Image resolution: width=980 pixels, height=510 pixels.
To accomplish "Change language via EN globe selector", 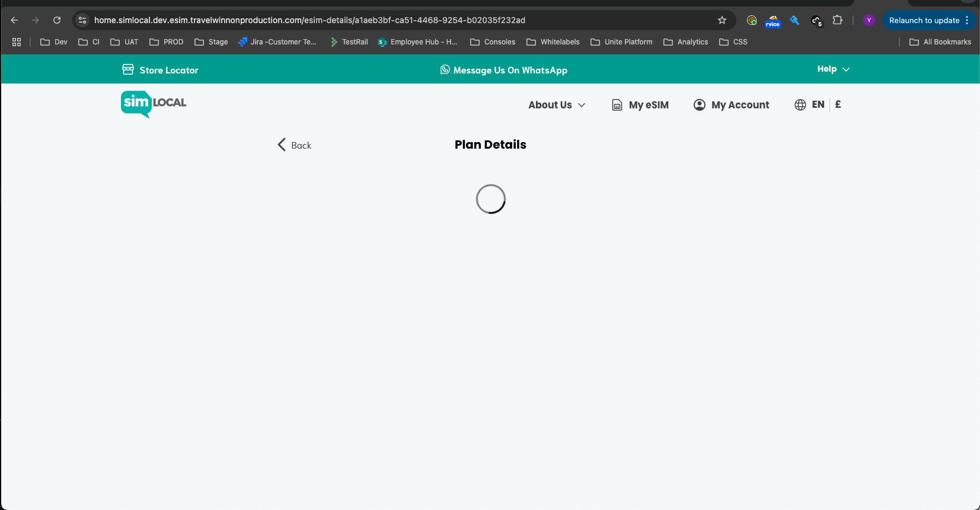I will (x=810, y=105).
